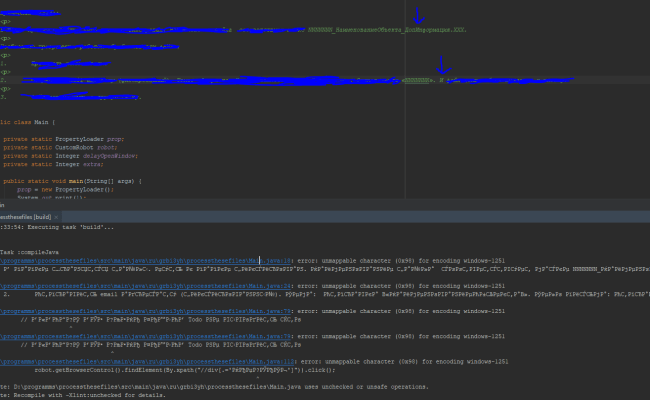This screenshot has height=400, width=650.
Task: Click the 'Task :compileJava' output line
Action: tap(29, 252)
